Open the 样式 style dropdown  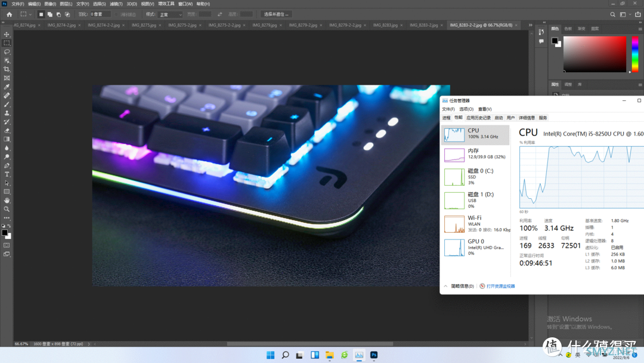coord(170,14)
